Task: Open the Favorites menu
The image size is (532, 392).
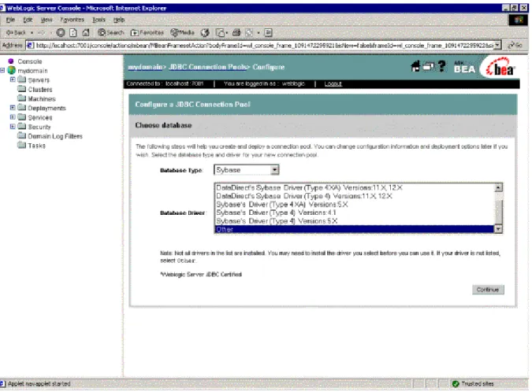Action: pyautogui.click(x=72, y=20)
